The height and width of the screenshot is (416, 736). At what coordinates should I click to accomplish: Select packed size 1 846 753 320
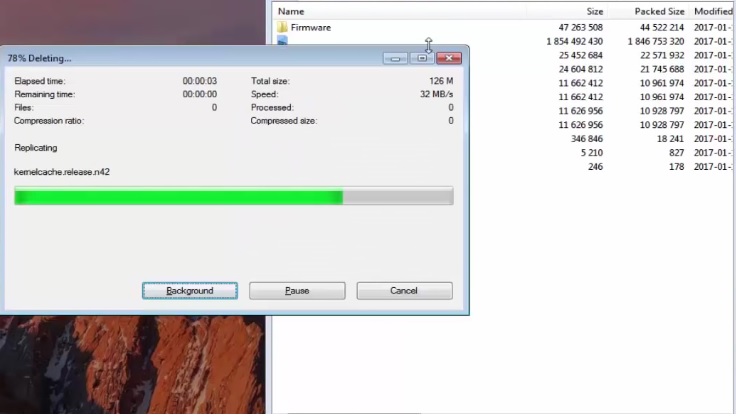[656, 41]
